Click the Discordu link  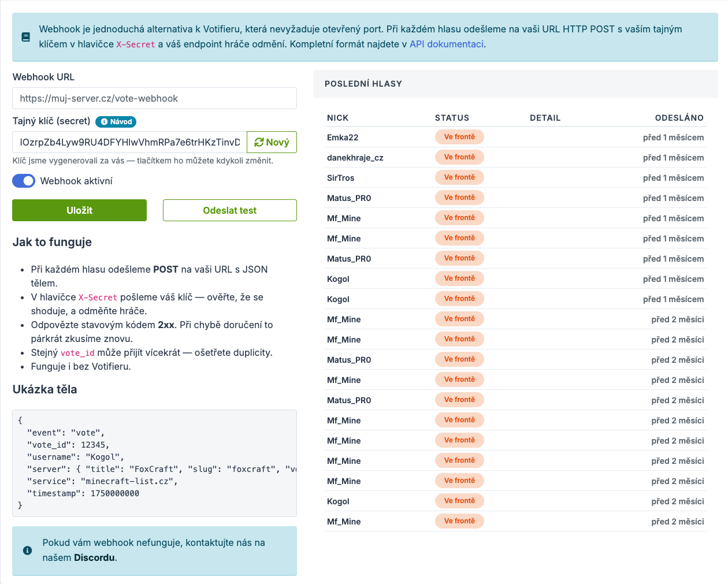pos(95,557)
